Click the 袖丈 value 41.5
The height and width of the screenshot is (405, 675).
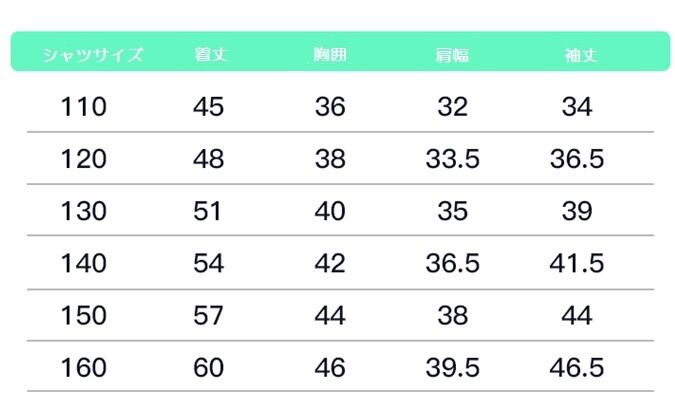pyautogui.click(x=577, y=264)
